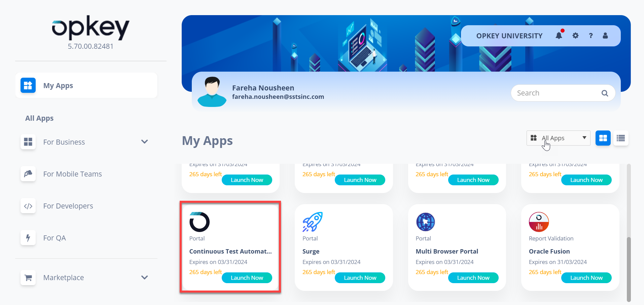Click Expires on 31/03/2024 under Oracle Fusion
644x305 pixels.
[x=558, y=262]
